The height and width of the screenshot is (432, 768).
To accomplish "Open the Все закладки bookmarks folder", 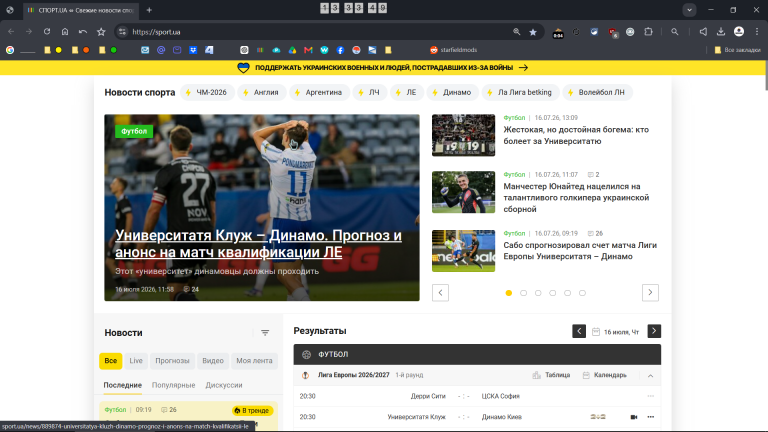I will (x=737, y=50).
